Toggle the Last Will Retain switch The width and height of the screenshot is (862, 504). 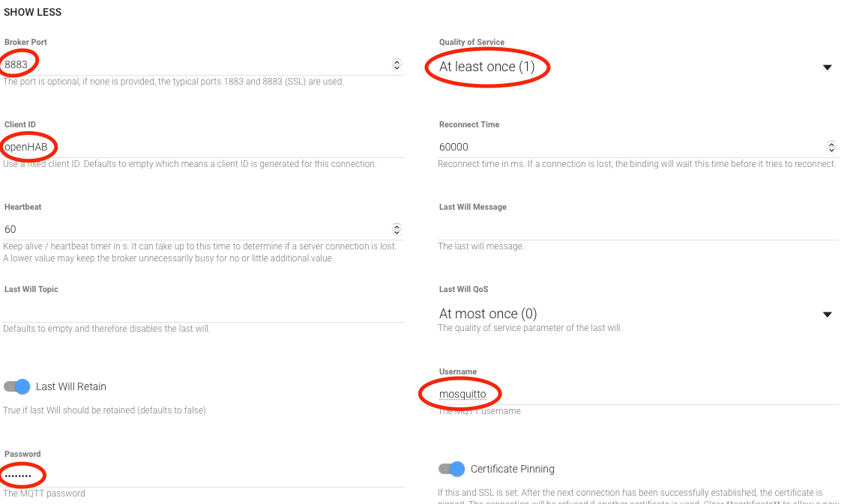[17, 386]
